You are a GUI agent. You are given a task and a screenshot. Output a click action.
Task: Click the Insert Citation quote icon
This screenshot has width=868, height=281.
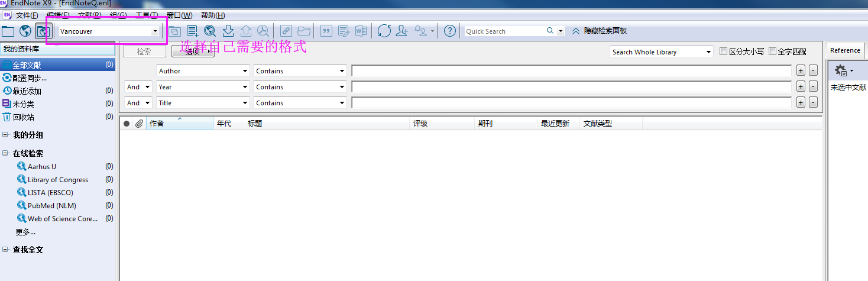tap(326, 31)
